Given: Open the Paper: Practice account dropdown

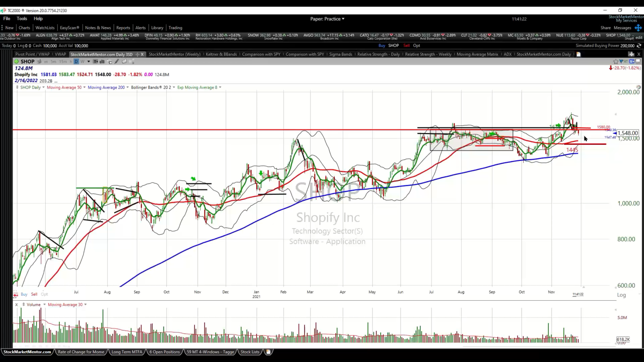Looking at the screenshot, I should 327,19.
